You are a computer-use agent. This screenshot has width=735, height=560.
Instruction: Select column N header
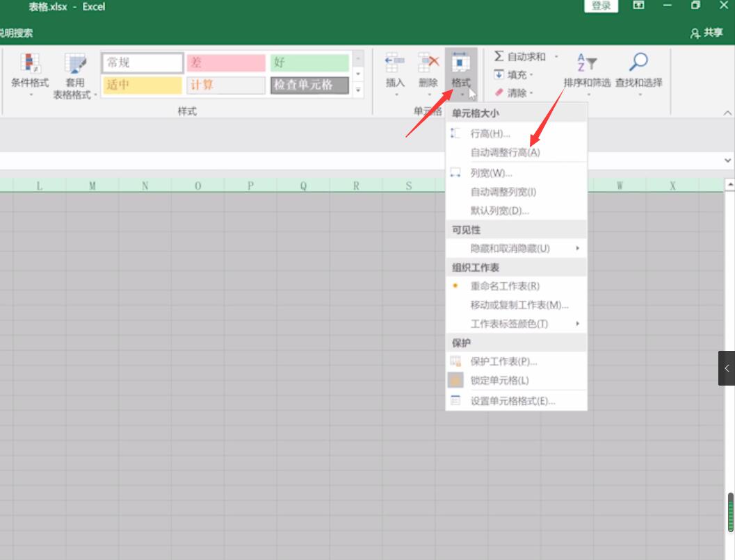[145, 186]
